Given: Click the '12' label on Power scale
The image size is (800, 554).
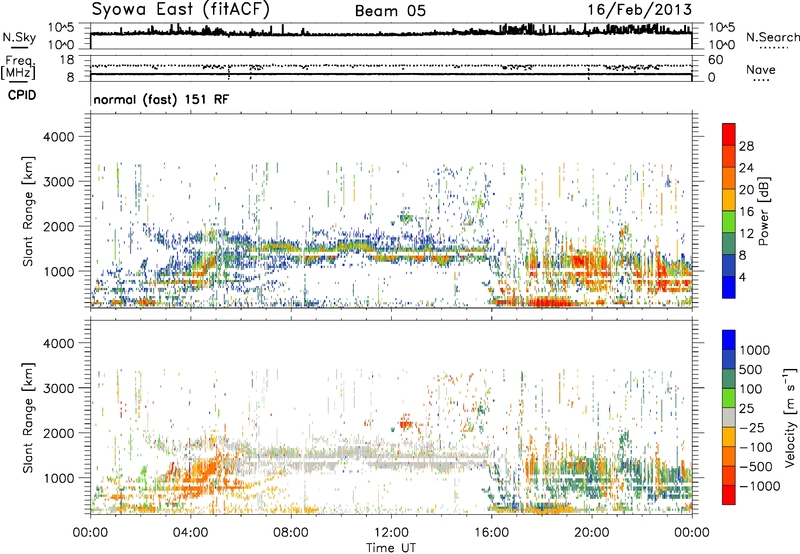Looking at the screenshot, I should point(746,234).
